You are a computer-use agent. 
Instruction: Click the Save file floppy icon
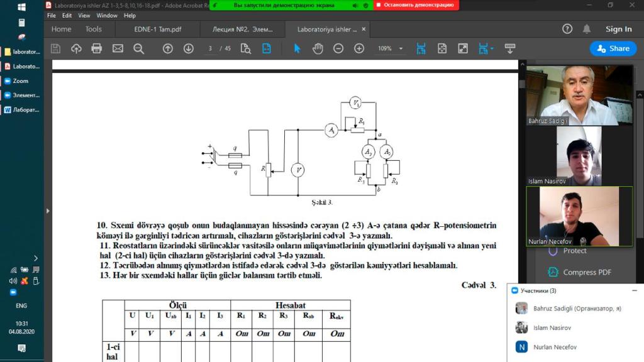point(55,48)
